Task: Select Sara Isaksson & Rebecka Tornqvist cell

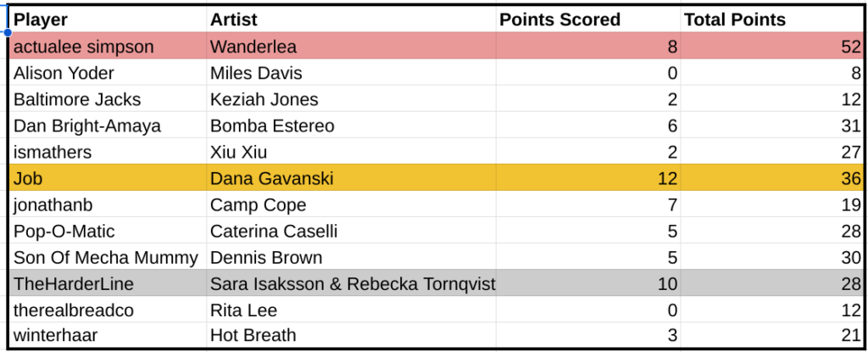Action: [x=352, y=283]
